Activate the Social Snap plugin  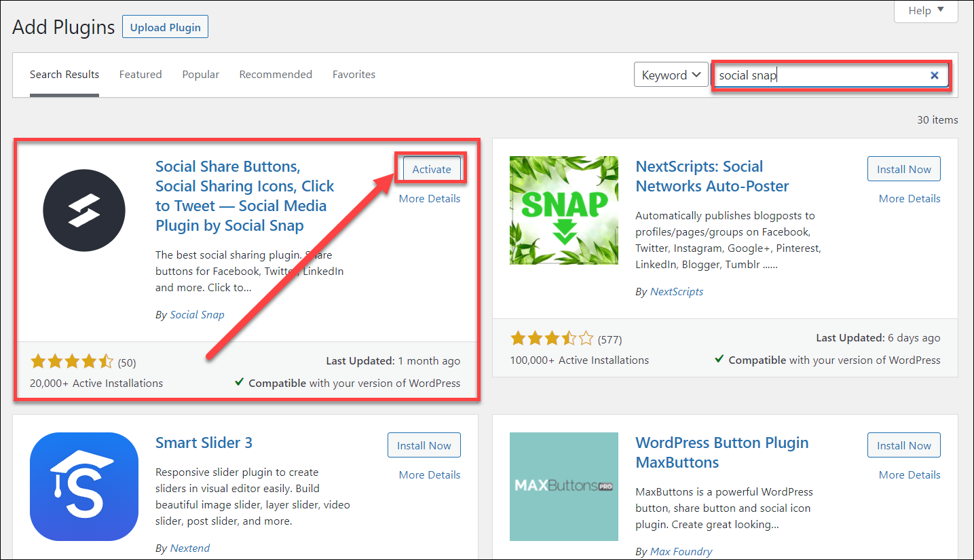(432, 169)
